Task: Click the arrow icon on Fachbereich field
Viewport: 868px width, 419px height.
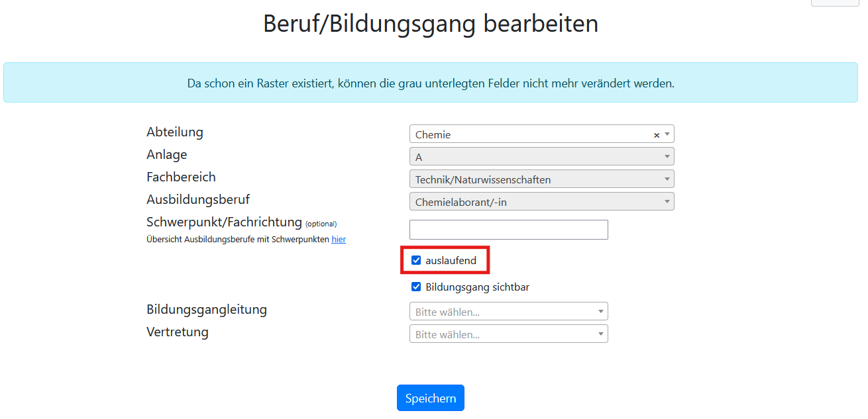Action: (x=667, y=179)
